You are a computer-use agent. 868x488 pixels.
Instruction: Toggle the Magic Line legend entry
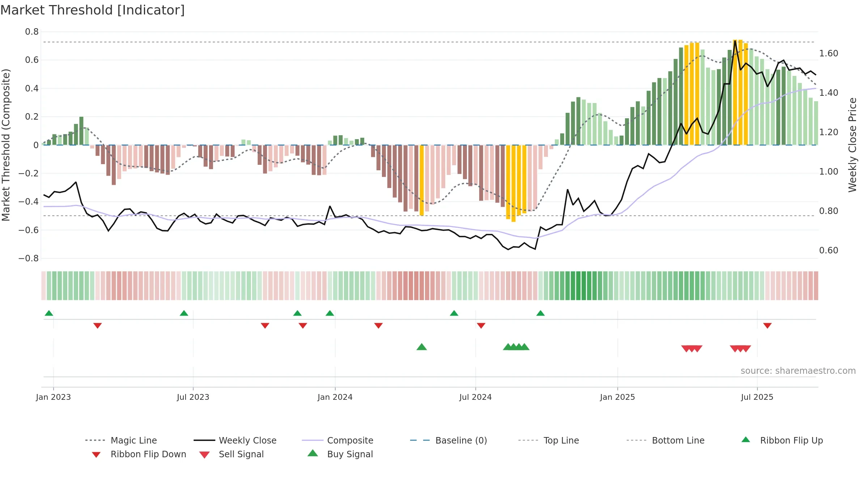coord(121,440)
